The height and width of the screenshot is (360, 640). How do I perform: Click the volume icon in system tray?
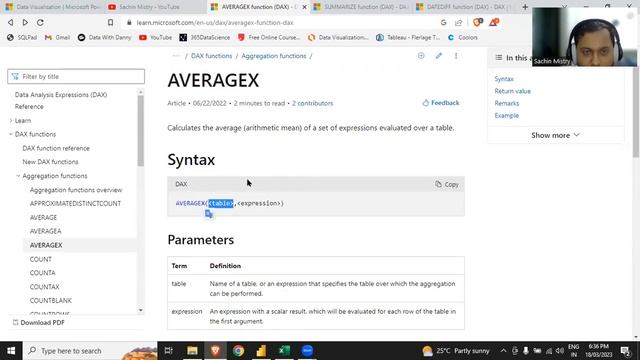click(x=560, y=351)
